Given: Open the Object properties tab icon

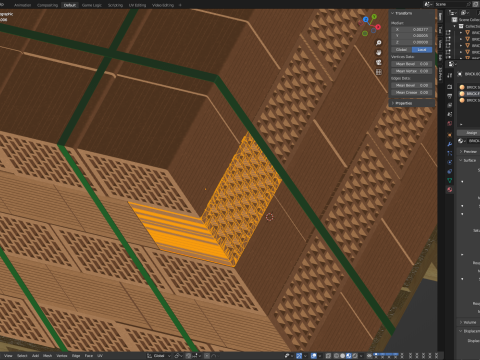Looking at the screenshot, I should (450, 135).
